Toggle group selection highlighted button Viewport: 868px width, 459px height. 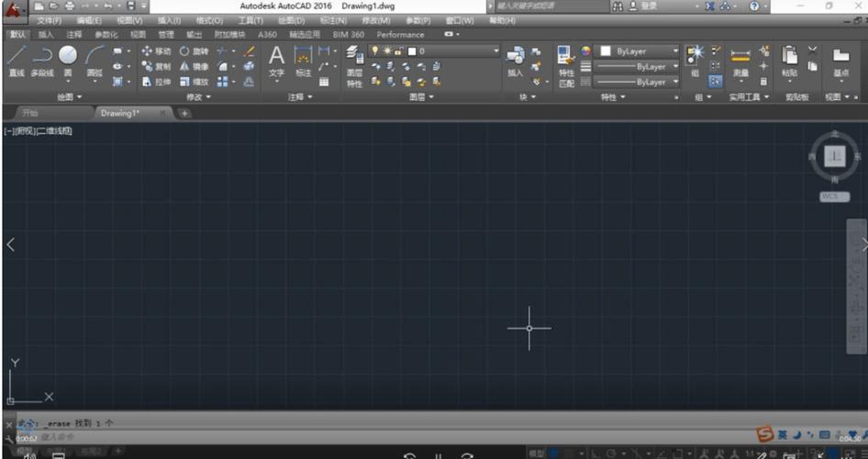pyautogui.click(x=715, y=82)
